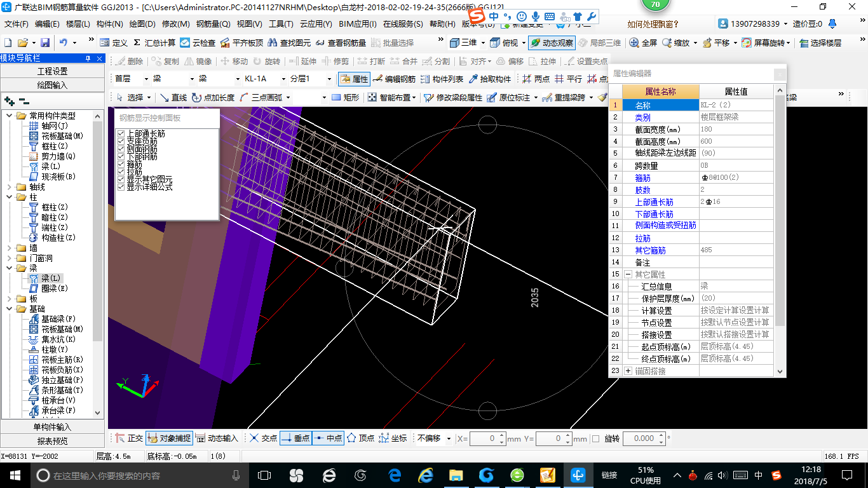Click 全屏 full-screen view icon

643,43
